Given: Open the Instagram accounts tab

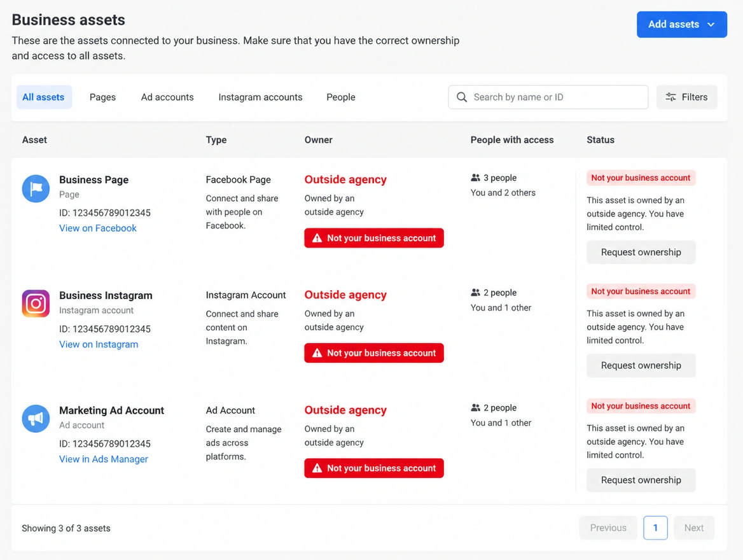Looking at the screenshot, I should pyautogui.click(x=260, y=97).
